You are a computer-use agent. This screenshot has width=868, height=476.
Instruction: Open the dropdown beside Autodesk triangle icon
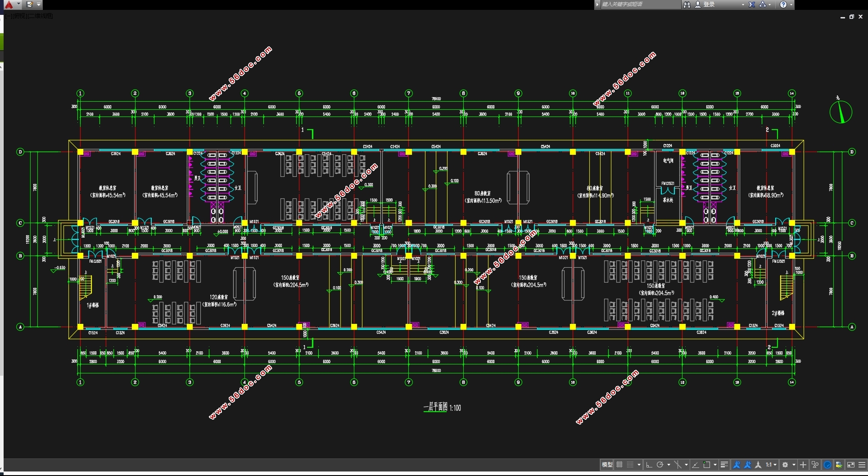coord(770,4)
